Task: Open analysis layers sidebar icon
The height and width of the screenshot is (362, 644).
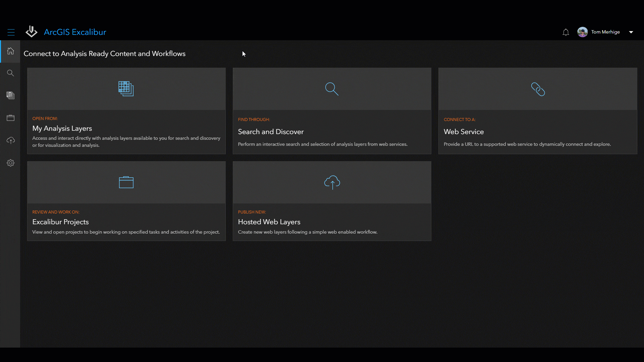Action: 10,96
